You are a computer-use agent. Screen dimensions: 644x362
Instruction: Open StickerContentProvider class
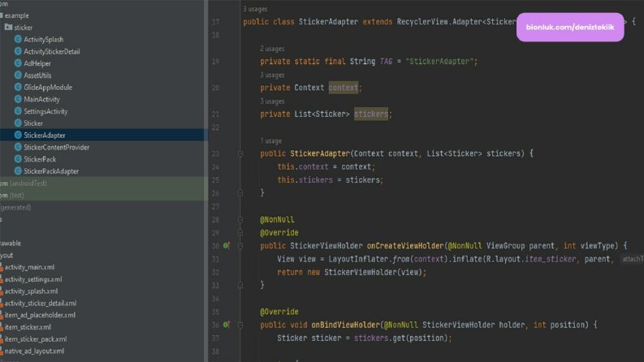tap(56, 147)
